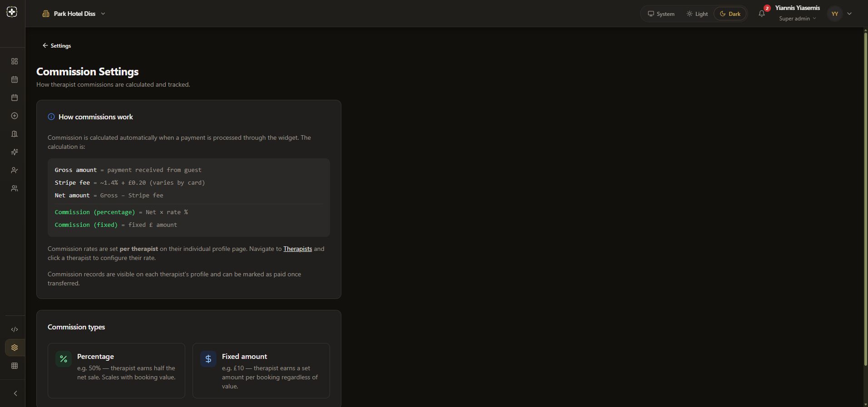This screenshot has height=407, width=868.
Task: Go back to Settings
Action: coord(57,45)
